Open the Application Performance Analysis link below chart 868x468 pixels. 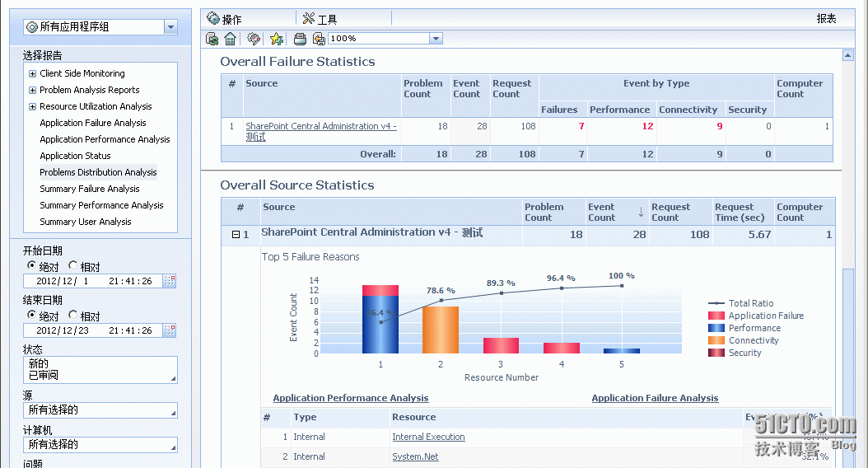pyautogui.click(x=351, y=398)
